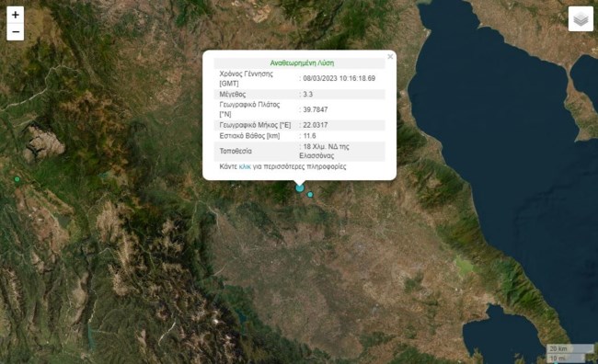The height and width of the screenshot is (364, 598).
Task: Select the large earthquake marker below the popup
Action: [300, 188]
